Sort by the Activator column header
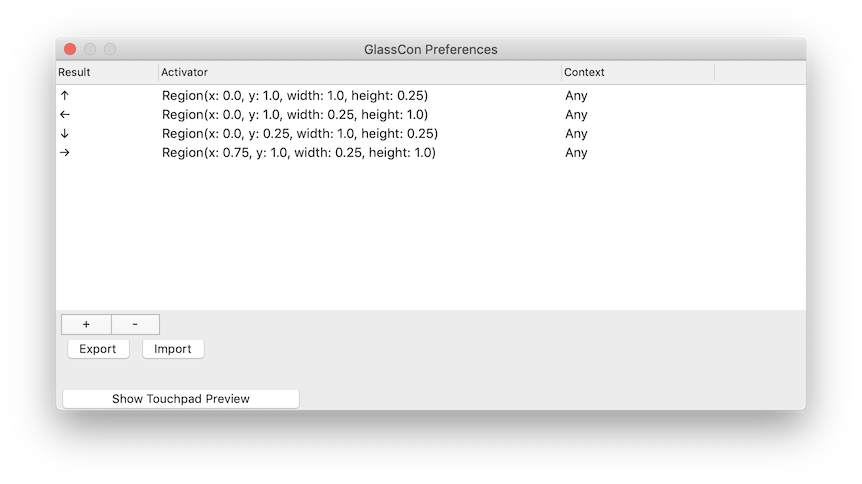This screenshot has width=862, height=484. (360, 72)
